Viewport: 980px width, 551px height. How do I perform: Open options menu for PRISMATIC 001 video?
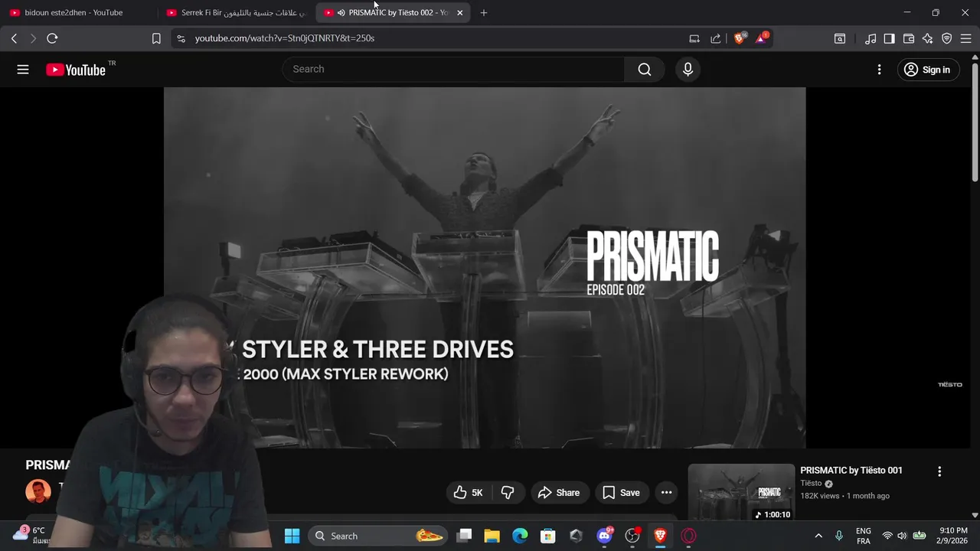click(x=939, y=471)
